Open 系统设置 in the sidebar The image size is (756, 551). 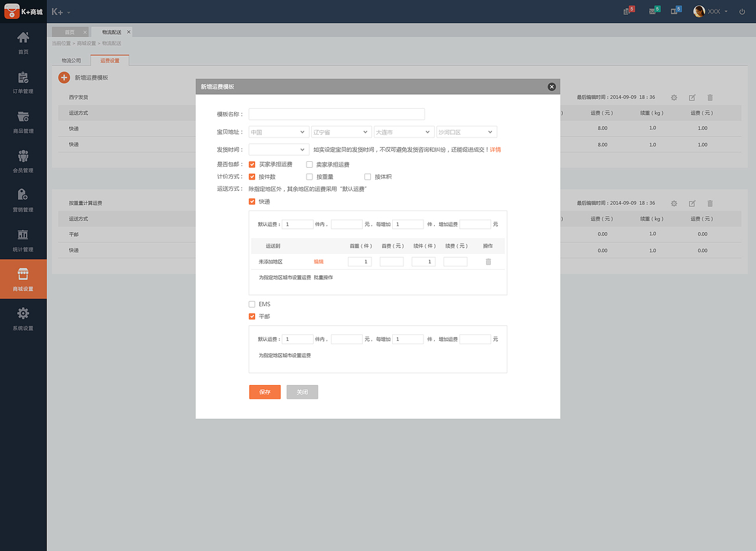pos(23,319)
